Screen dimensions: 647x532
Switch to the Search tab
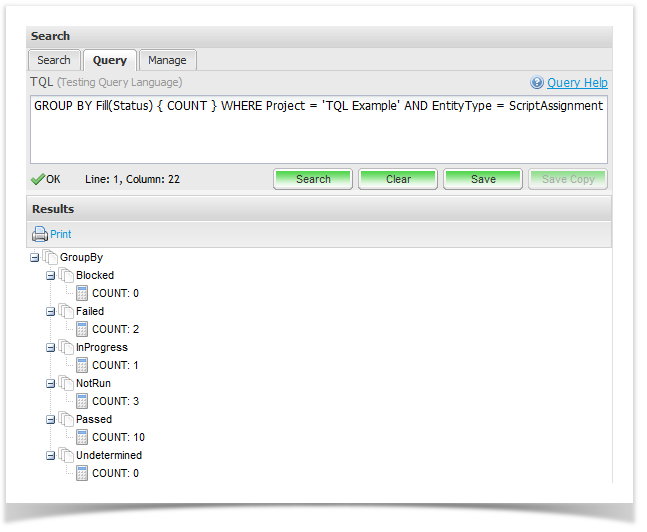pyautogui.click(x=54, y=60)
